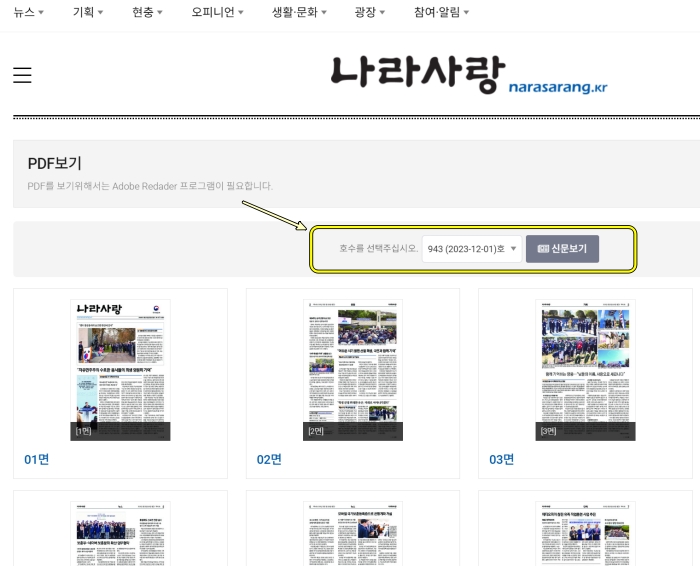Open page 1 thumbnail [1면]

tap(121, 370)
